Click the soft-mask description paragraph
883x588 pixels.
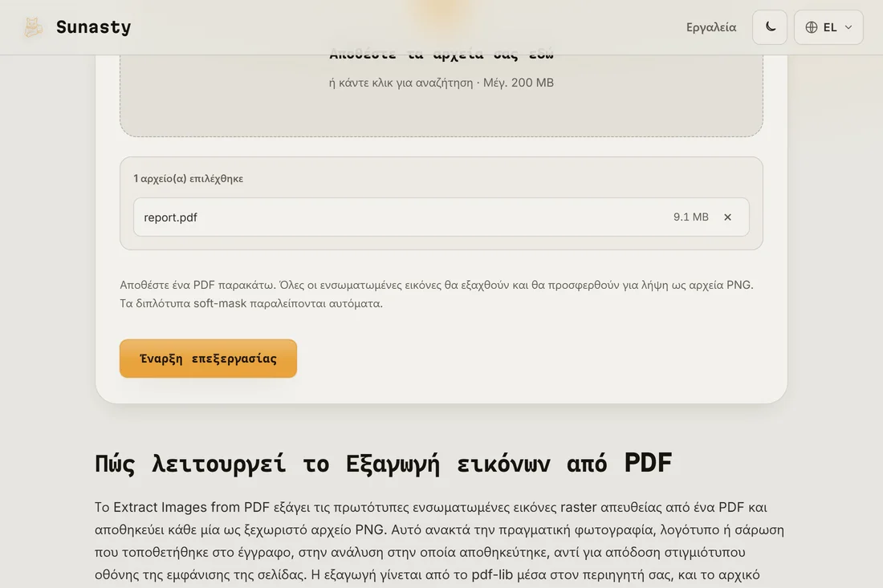pos(437,294)
